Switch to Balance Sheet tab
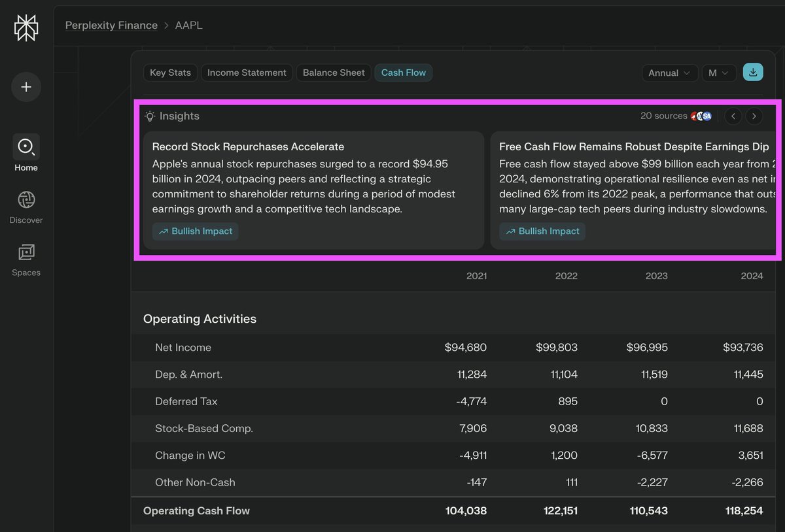 (x=334, y=73)
